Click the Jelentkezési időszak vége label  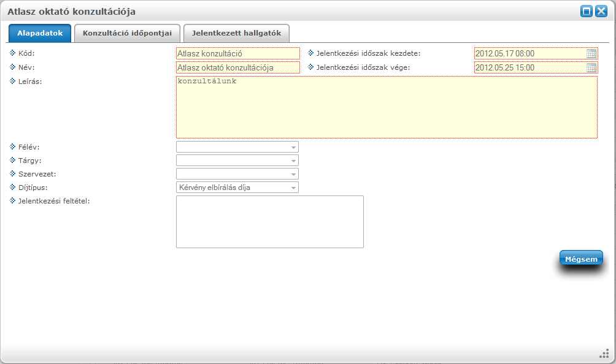pos(363,67)
